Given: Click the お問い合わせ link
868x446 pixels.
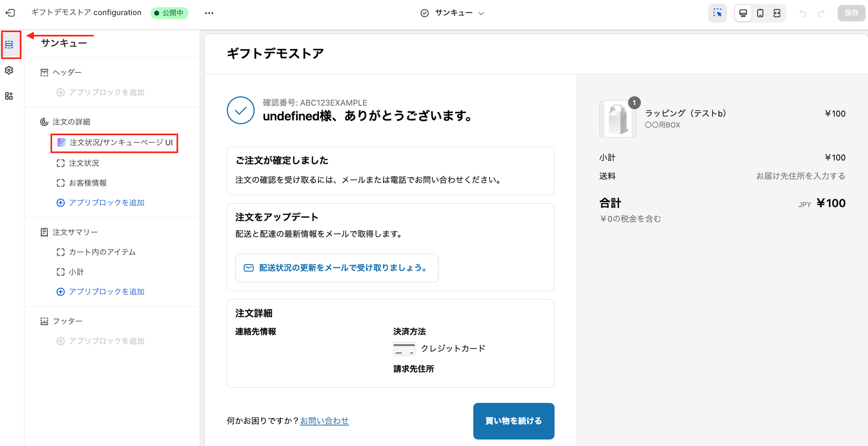Looking at the screenshot, I should (324, 421).
